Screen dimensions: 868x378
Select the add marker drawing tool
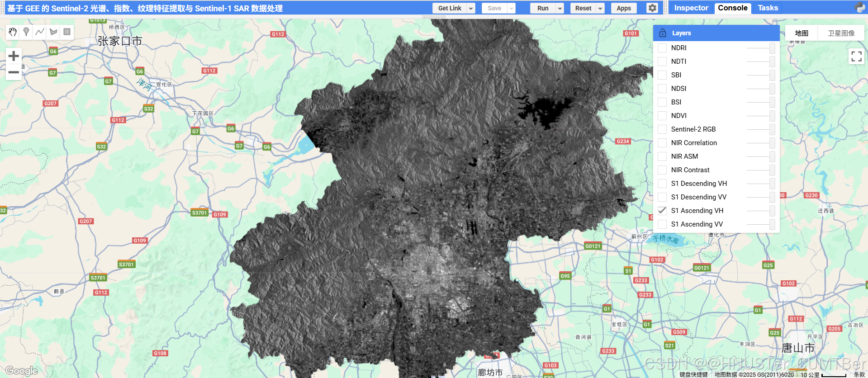coord(26,32)
